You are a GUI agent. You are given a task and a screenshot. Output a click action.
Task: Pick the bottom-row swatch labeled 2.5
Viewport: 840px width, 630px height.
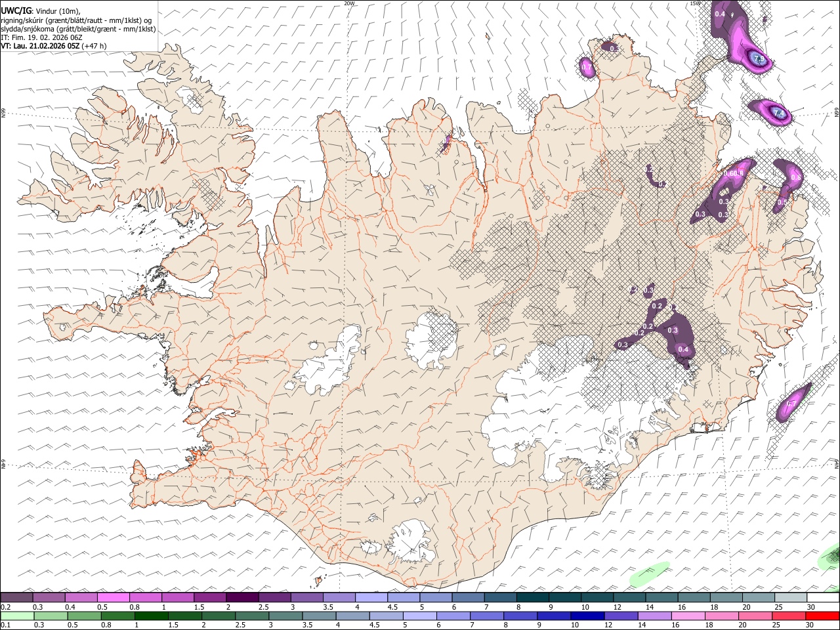[x=251, y=616]
